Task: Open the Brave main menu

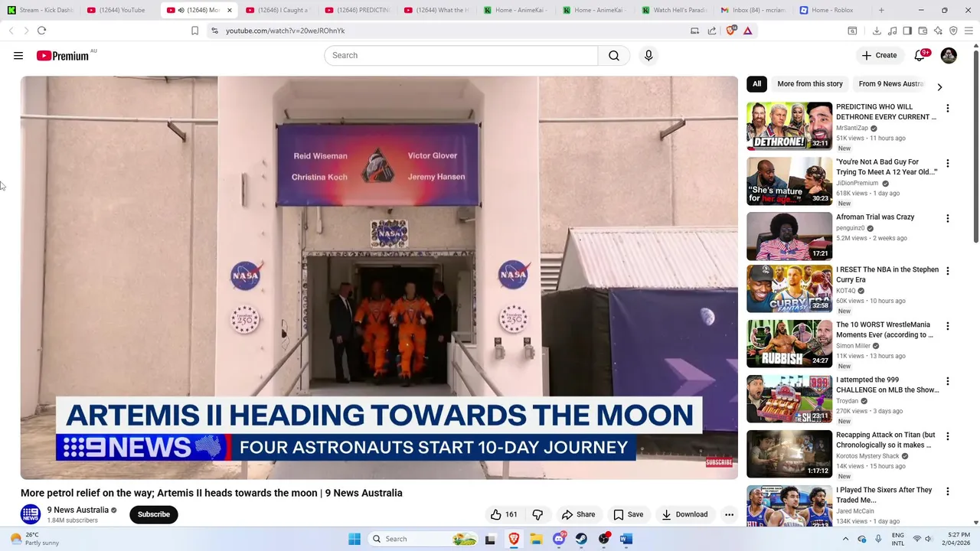Action: (x=969, y=31)
